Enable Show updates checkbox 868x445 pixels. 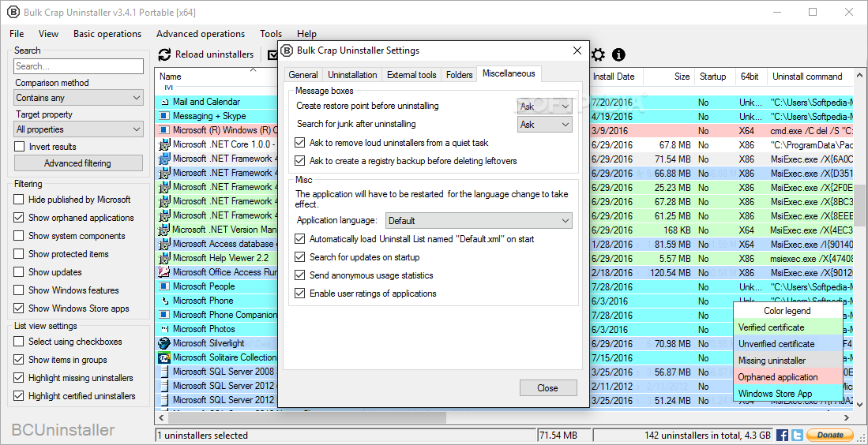(x=19, y=272)
